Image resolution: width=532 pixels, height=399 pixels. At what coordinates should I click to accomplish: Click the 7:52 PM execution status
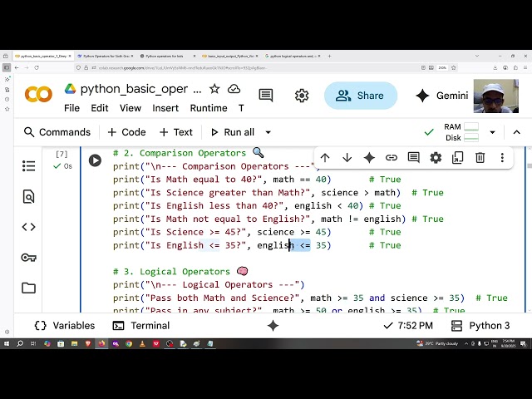[408, 326]
